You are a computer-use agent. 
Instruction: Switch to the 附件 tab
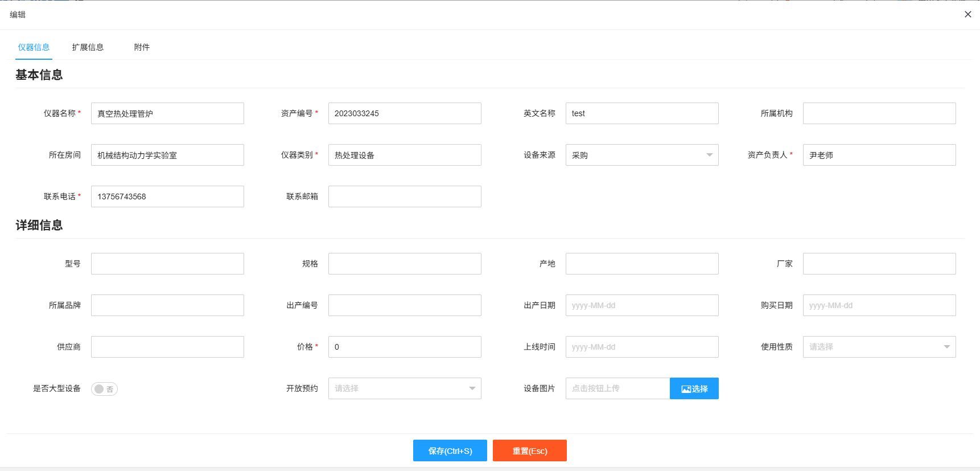pos(142,47)
